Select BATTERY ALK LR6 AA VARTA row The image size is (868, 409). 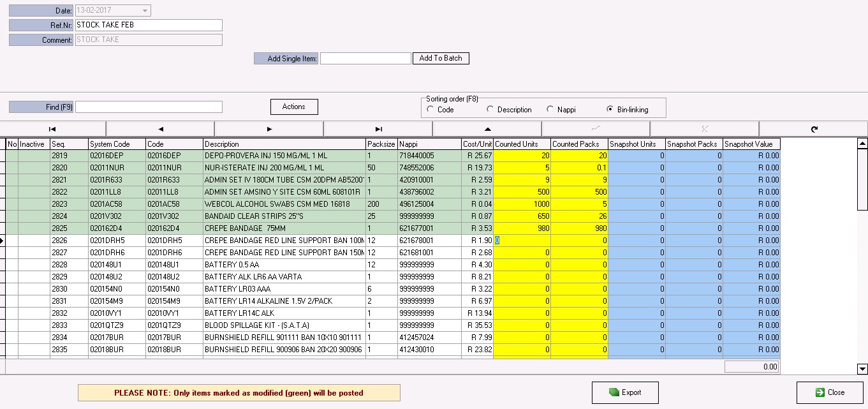pyautogui.click(x=284, y=277)
